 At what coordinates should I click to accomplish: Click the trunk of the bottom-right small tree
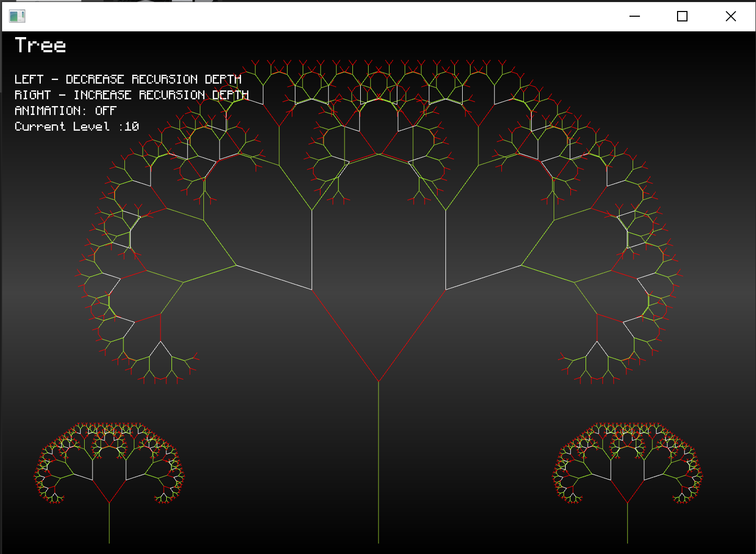(x=627, y=523)
